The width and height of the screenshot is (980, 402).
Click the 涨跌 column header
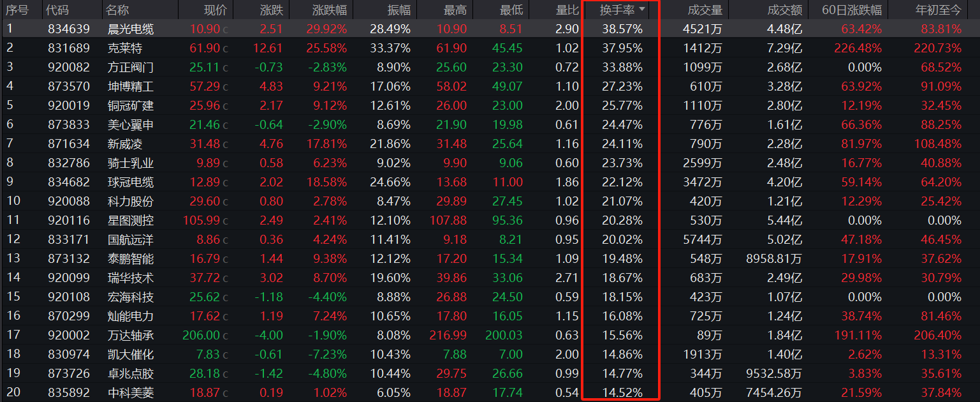coord(272,10)
